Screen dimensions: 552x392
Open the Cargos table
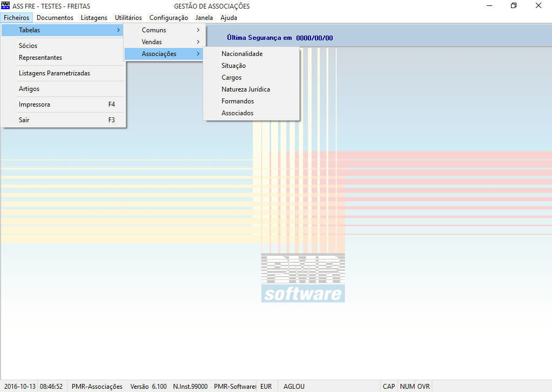(x=251, y=78)
